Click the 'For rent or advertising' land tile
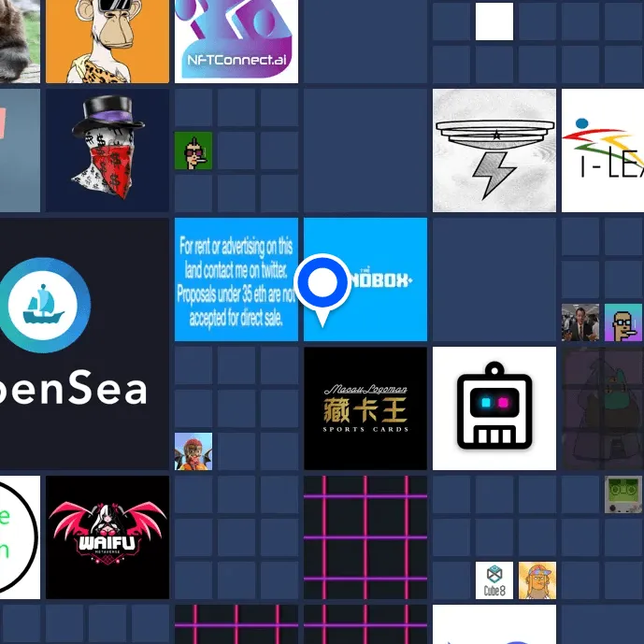This screenshot has width=644, height=644. click(236, 279)
